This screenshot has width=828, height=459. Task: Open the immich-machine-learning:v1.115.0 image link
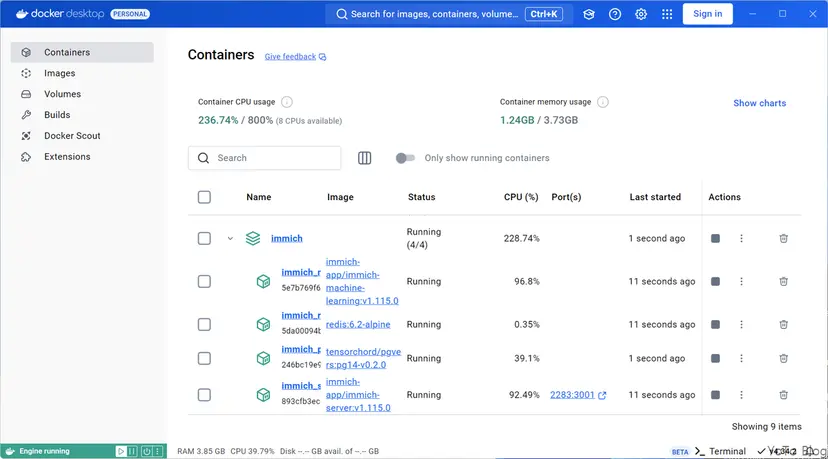point(362,282)
